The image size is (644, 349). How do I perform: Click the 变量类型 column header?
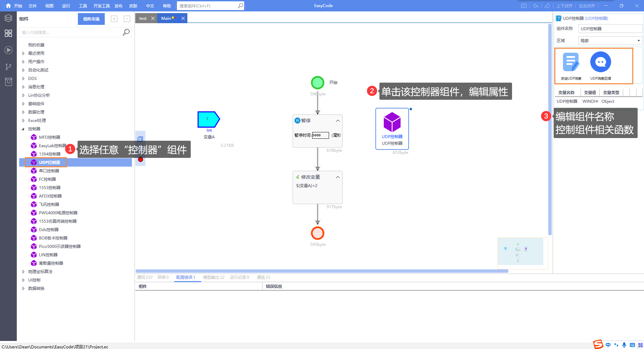[611, 92]
